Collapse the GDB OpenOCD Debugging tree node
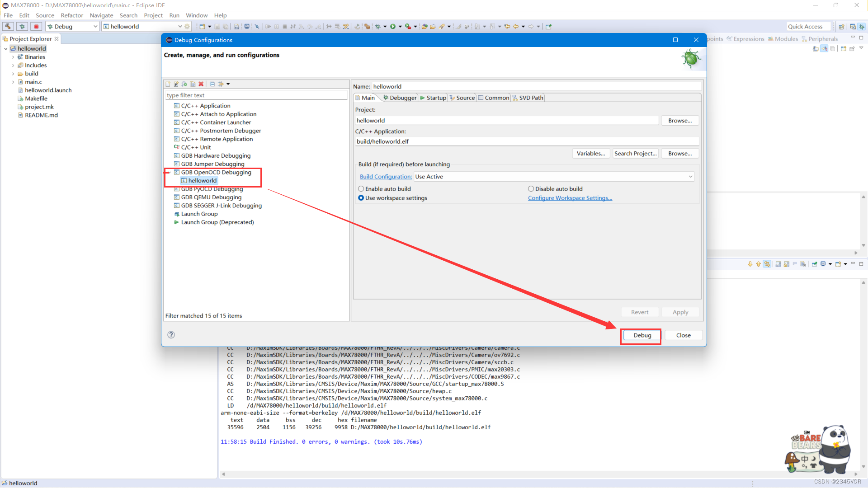 click(169, 173)
